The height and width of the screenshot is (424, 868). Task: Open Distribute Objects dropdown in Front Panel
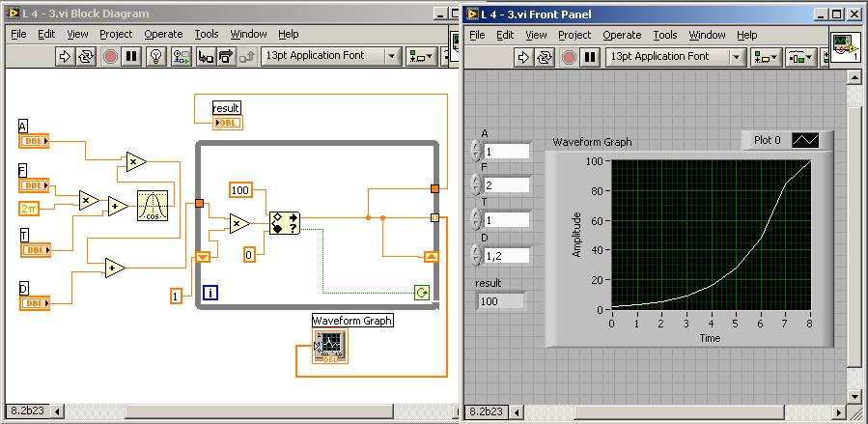click(800, 57)
